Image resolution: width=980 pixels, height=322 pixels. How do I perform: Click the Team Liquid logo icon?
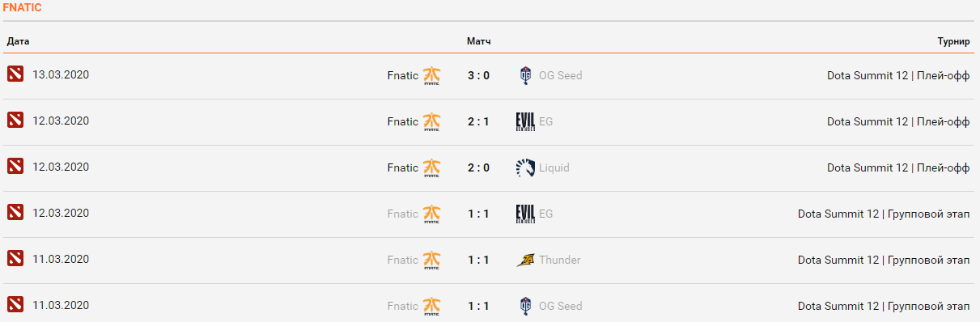tap(525, 168)
